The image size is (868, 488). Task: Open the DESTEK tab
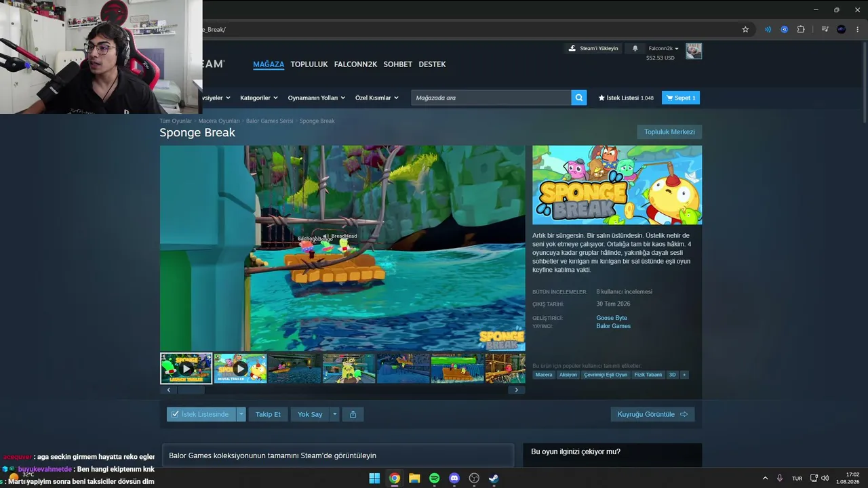click(x=432, y=64)
